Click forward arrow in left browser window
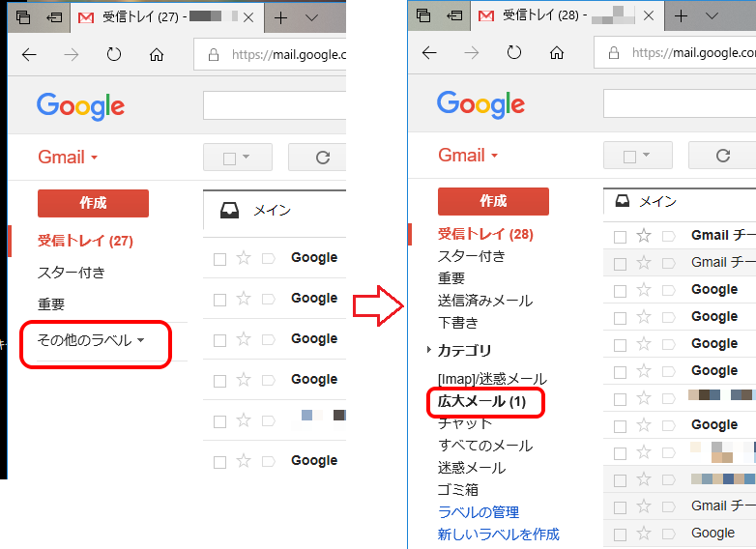 click(72, 55)
